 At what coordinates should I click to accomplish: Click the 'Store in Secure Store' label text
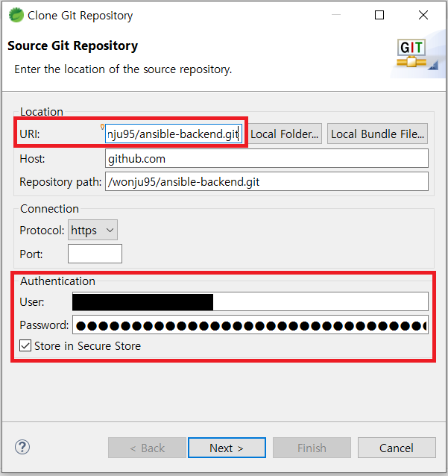click(x=87, y=346)
